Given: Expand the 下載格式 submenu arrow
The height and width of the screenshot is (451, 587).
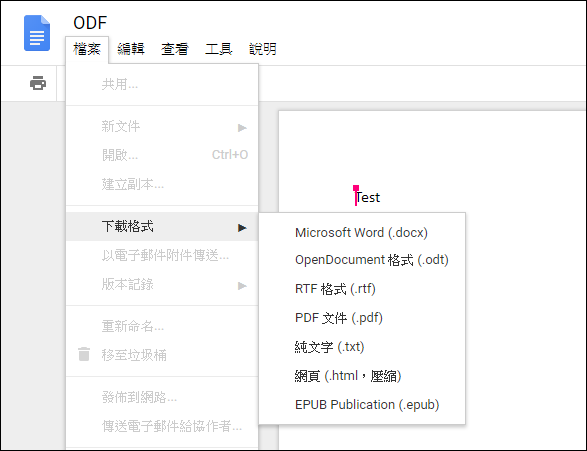Looking at the screenshot, I should click(242, 228).
